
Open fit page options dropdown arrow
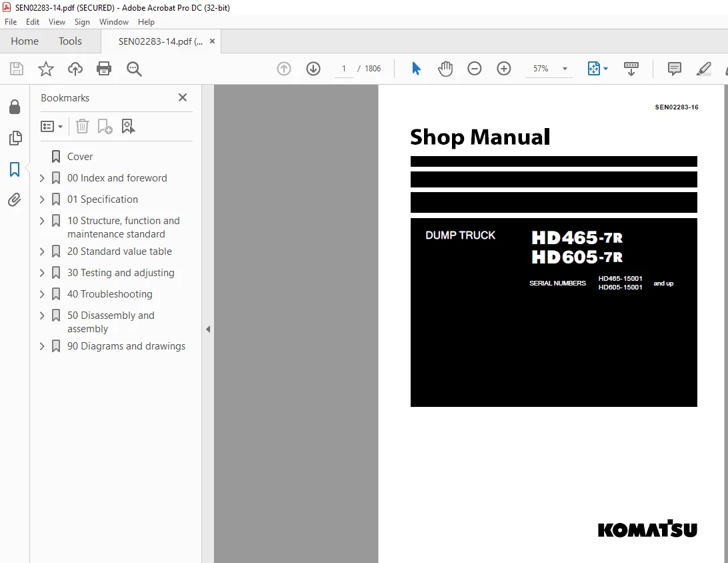coord(605,69)
